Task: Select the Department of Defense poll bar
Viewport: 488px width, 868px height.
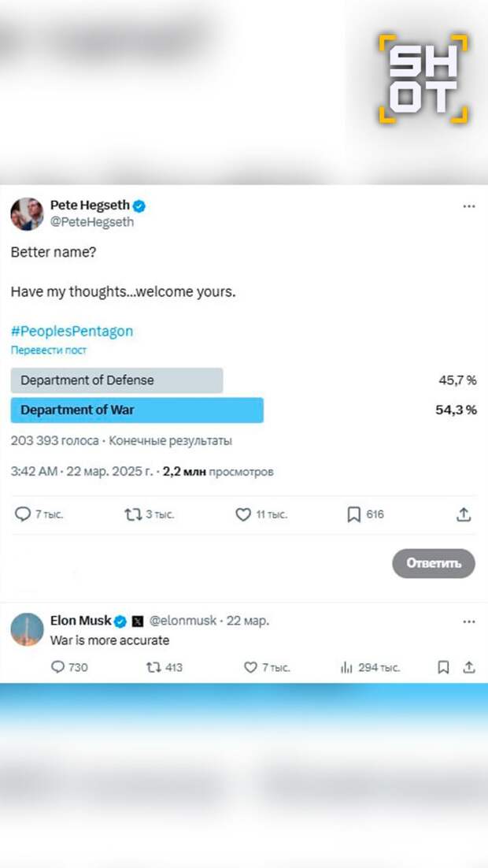Action: [116, 380]
